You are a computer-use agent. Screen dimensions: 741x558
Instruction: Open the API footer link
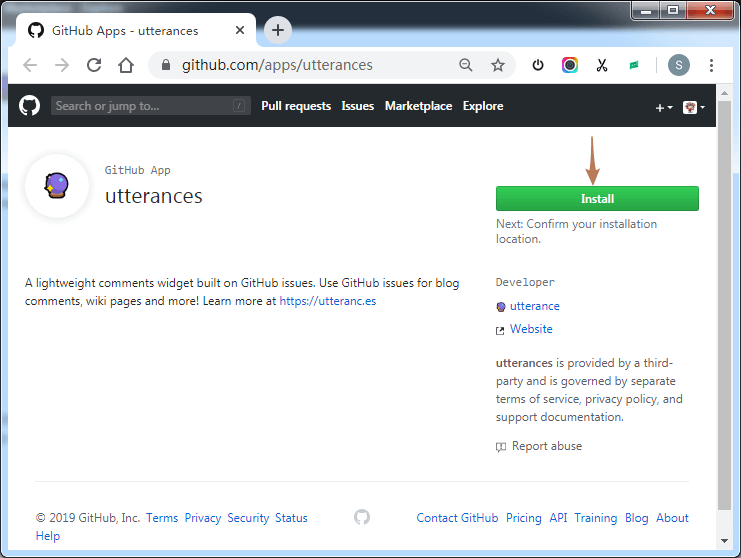click(x=558, y=518)
